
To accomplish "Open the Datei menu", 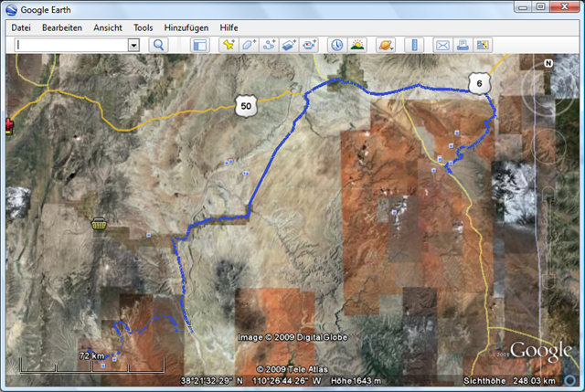I will pos(21,27).
